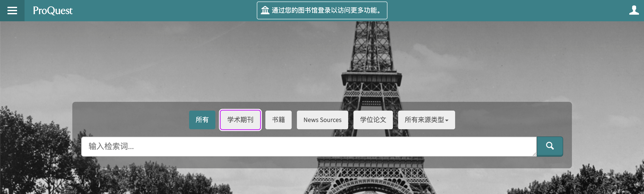
Task: Click the ProQuest logo
Action: click(53, 11)
